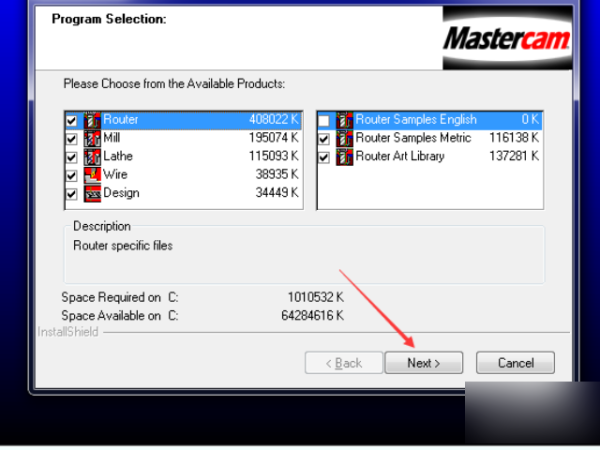Select the Design row label

coord(121,193)
